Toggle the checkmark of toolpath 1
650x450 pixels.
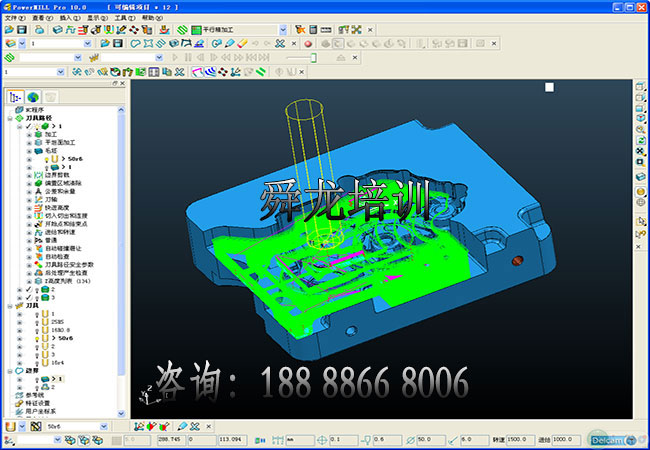pyautogui.click(x=29, y=126)
